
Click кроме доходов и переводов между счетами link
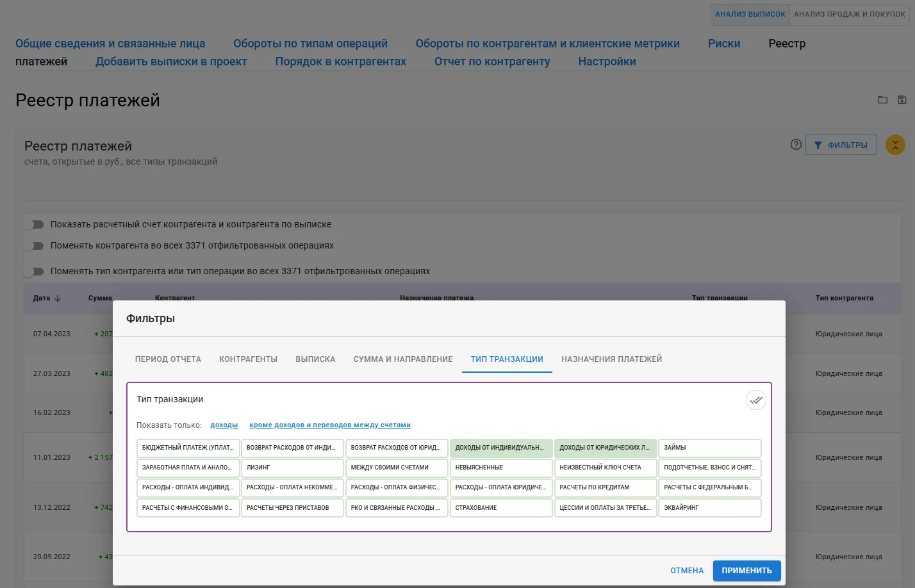click(x=330, y=425)
